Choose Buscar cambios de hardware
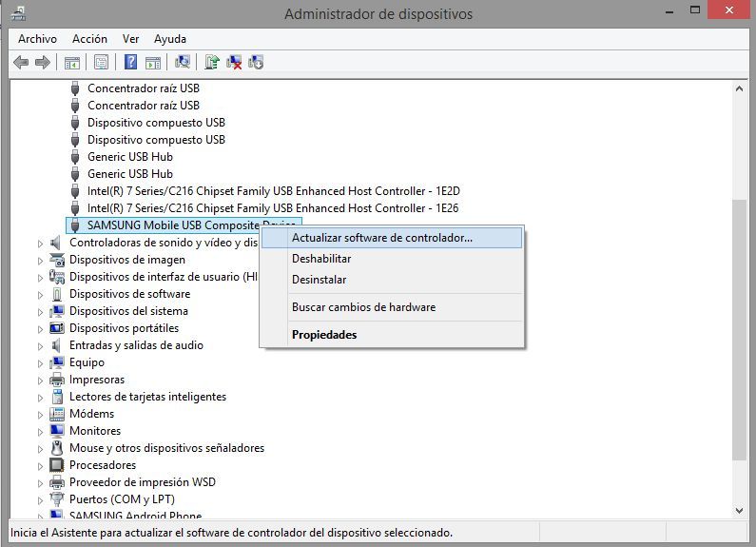 tap(392, 307)
